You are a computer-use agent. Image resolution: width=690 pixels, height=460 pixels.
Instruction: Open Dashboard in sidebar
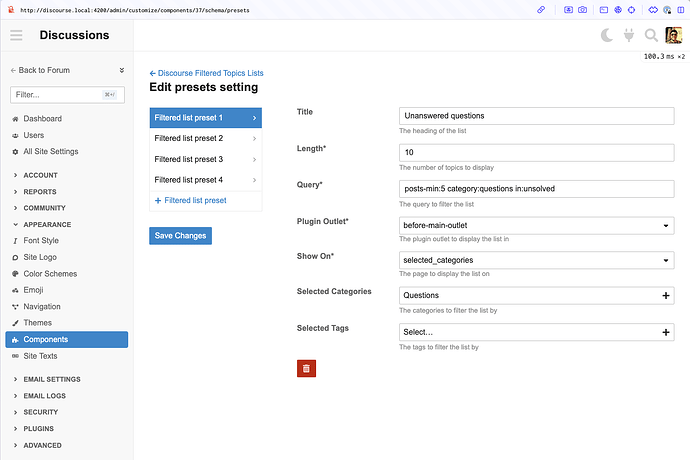click(x=42, y=118)
